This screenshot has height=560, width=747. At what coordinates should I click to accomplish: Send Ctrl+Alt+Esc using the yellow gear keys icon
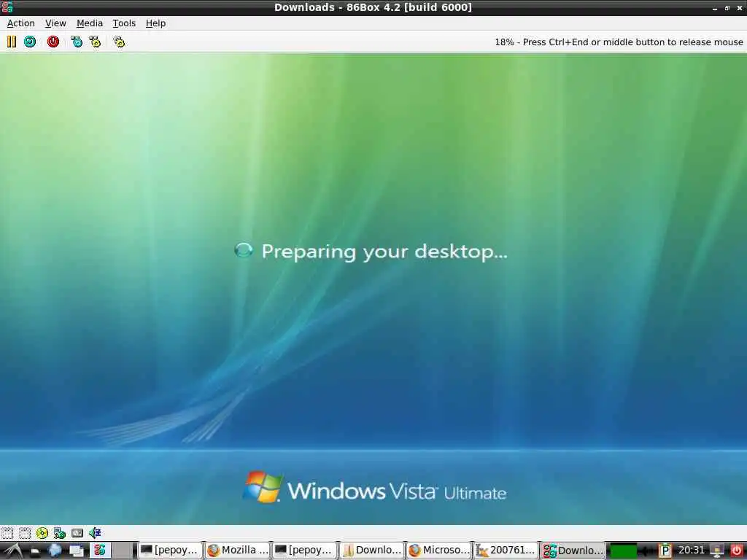click(95, 42)
